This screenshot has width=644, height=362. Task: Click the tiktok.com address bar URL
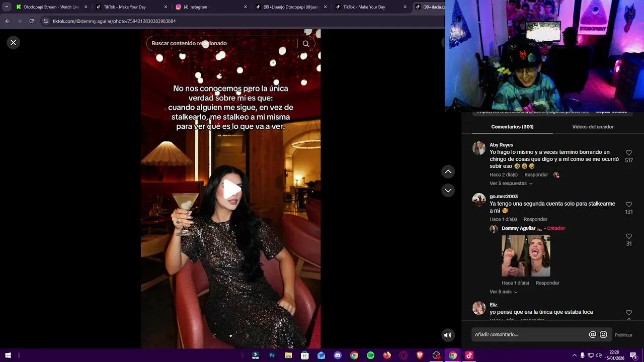[114, 21]
